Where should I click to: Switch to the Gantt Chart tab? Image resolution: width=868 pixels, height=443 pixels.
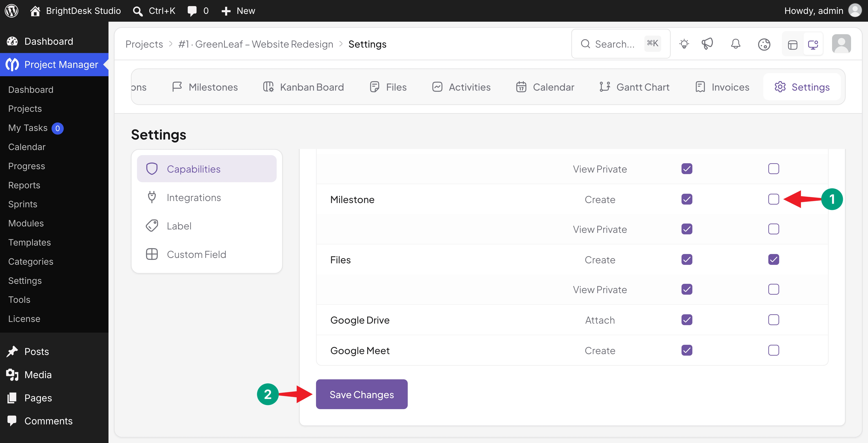635,87
